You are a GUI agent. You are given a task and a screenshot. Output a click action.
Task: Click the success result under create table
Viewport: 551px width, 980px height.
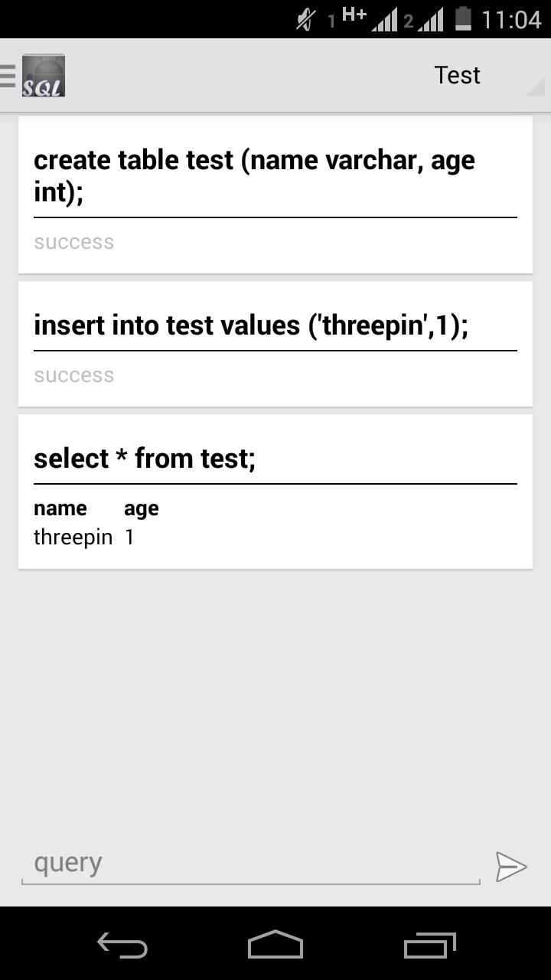tap(73, 241)
